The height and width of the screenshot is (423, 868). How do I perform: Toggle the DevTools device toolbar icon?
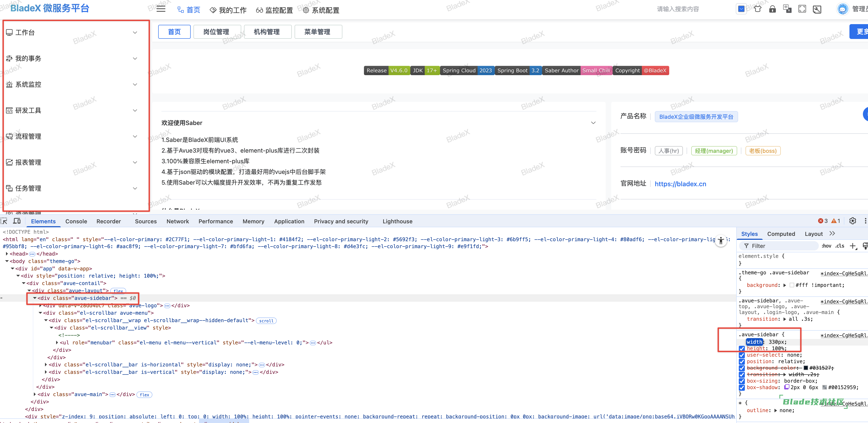point(17,221)
